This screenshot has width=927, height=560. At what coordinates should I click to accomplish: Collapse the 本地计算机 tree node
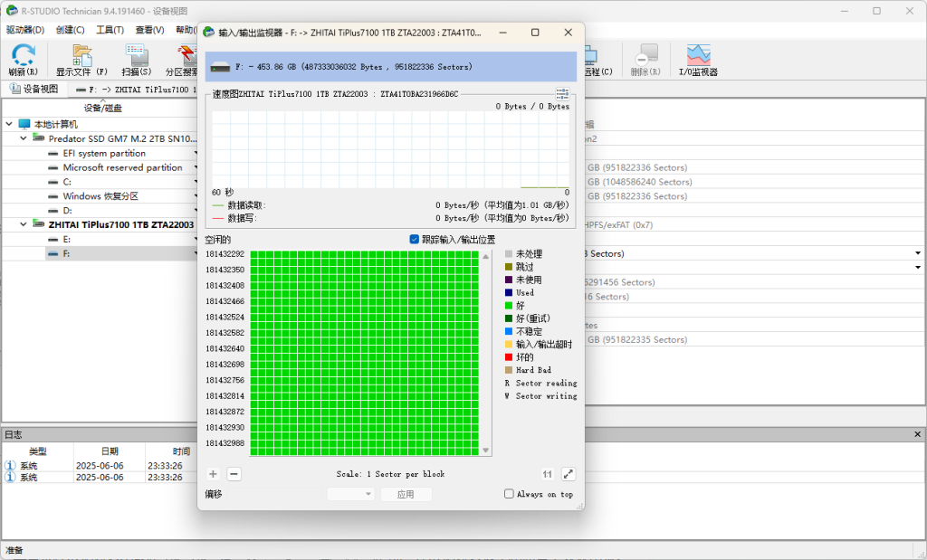(x=9, y=124)
